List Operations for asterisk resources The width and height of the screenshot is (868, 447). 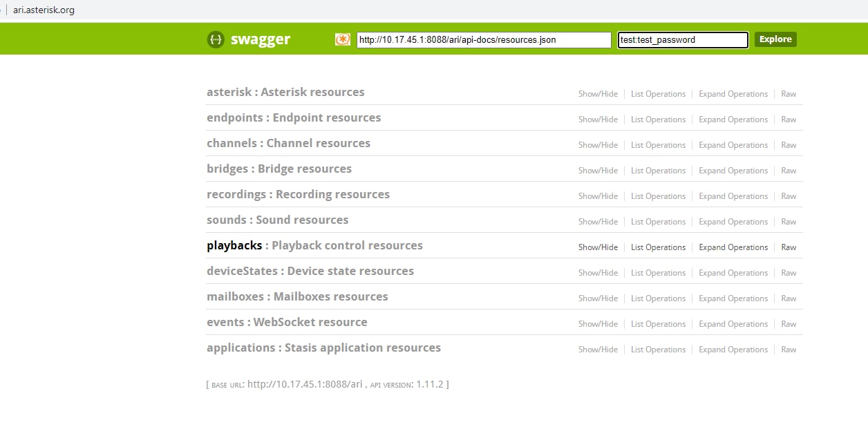click(658, 94)
